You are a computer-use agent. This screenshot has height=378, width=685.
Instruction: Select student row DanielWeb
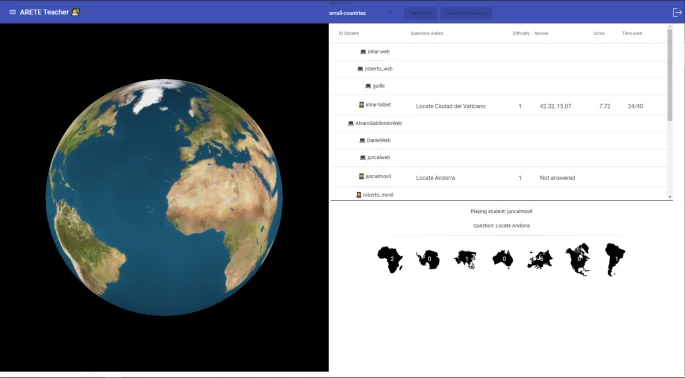click(x=499, y=141)
